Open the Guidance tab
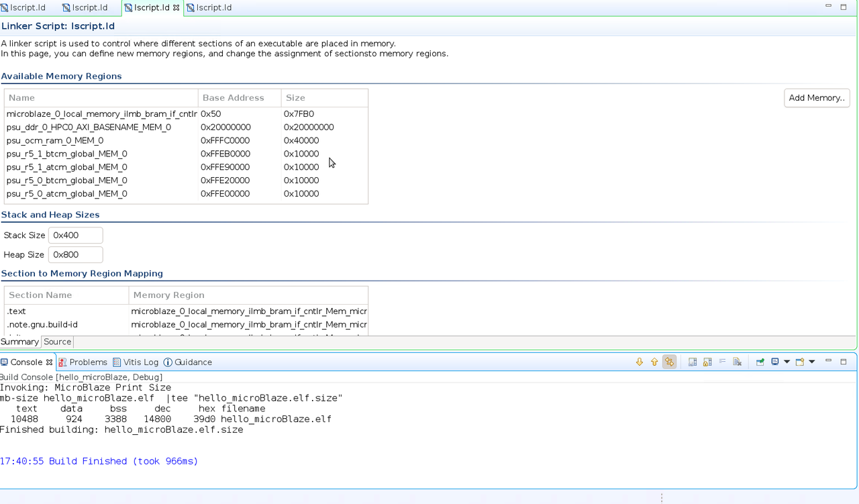The height and width of the screenshot is (504, 859). [x=188, y=362]
